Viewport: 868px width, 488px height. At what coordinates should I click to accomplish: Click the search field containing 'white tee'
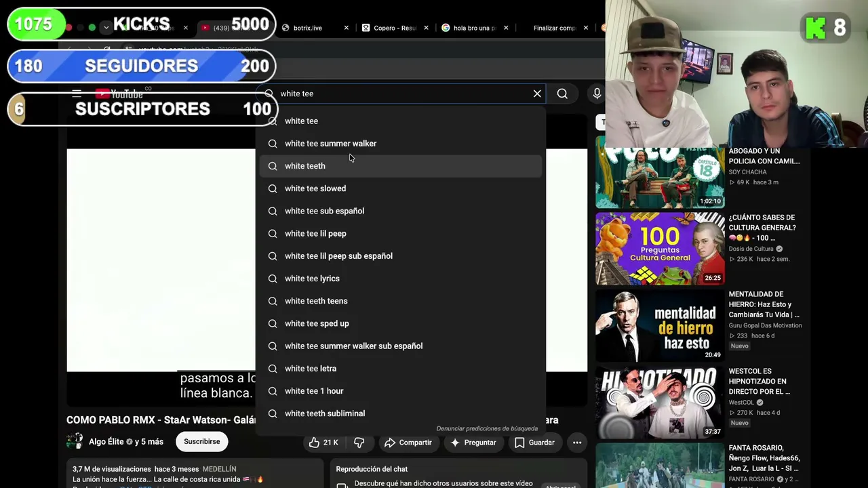(402, 94)
